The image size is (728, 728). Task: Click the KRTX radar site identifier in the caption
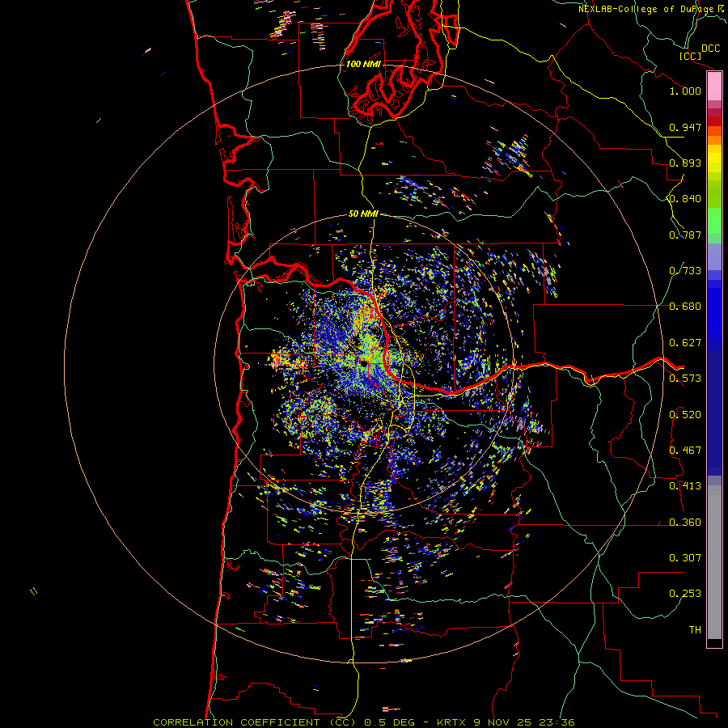451,722
